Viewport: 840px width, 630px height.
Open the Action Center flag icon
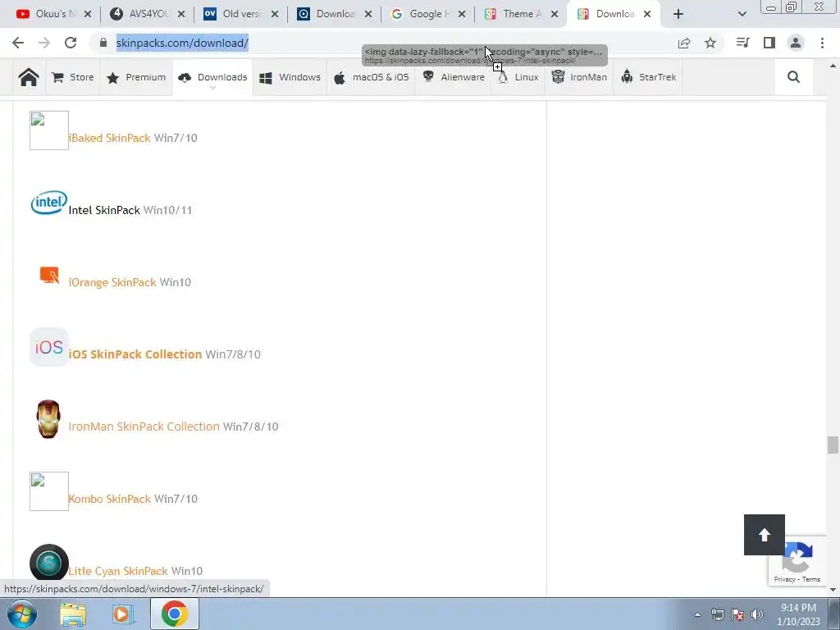pos(737,615)
